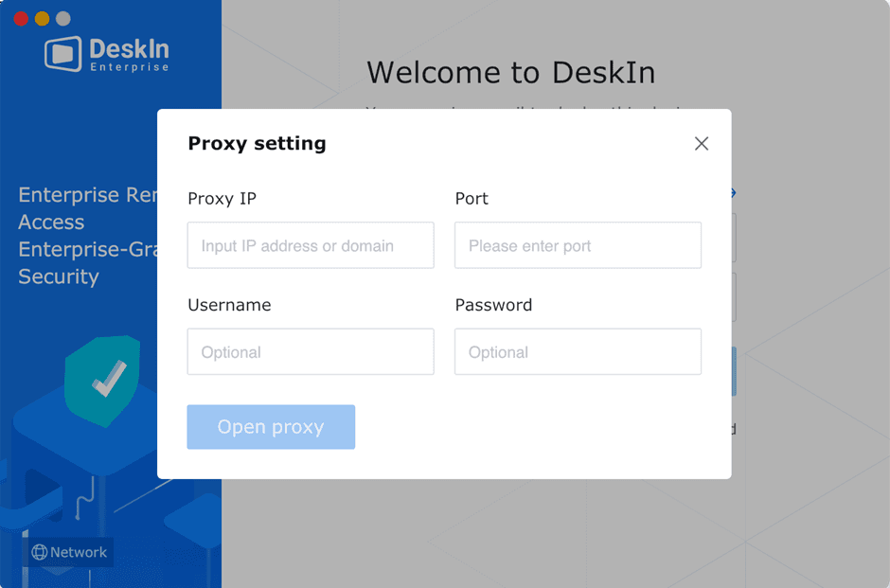890x588 pixels.
Task: Click the green security shield illustration
Action: (102, 381)
